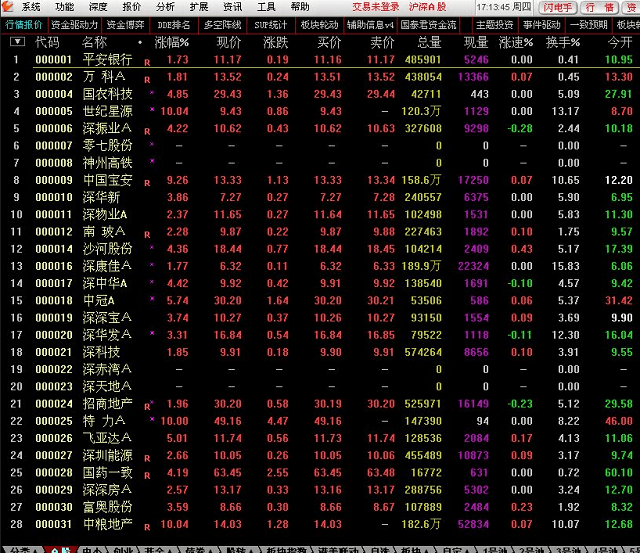
Task: Click the R marker beside 中粮地产
Action: pyautogui.click(x=147, y=525)
